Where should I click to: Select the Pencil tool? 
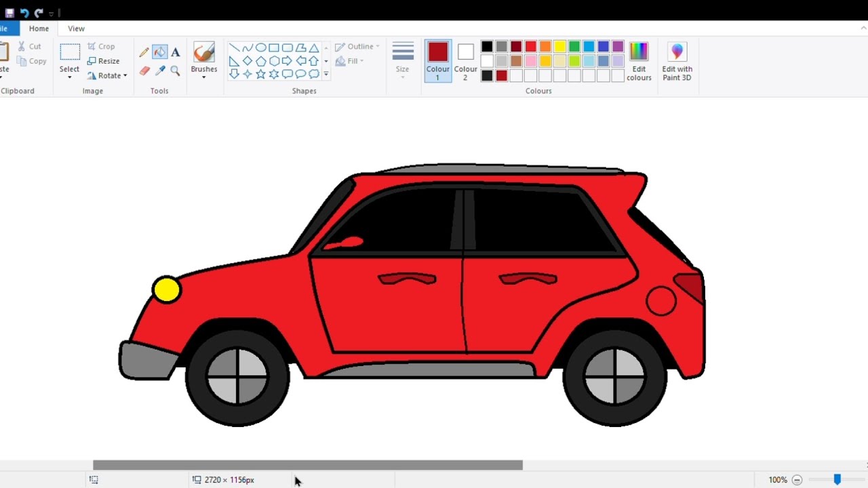144,52
